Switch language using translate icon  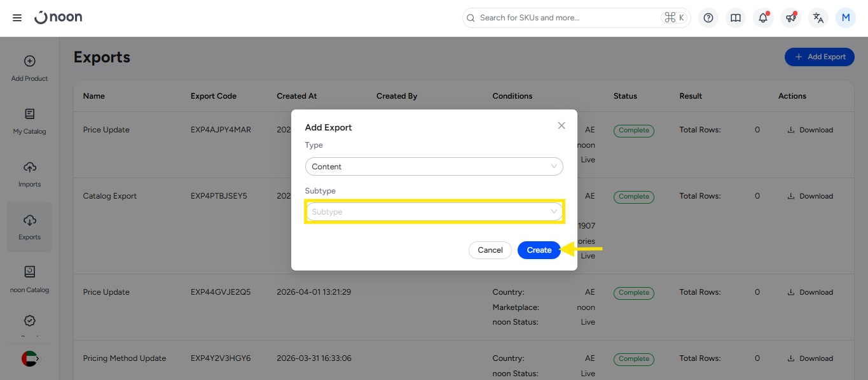click(x=818, y=18)
